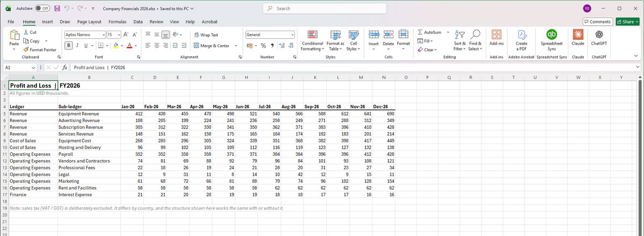
Task: Open the font name dropdown
Action: pyautogui.click(x=103, y=34)
